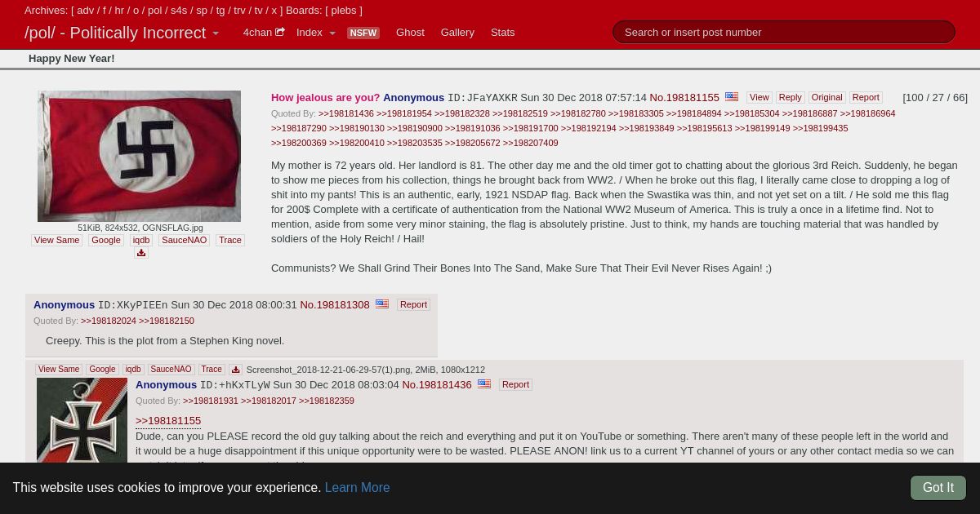This screenshot has width=980, height=514.
Task: Report post 198181436
Action: click(x=515, y=384)
